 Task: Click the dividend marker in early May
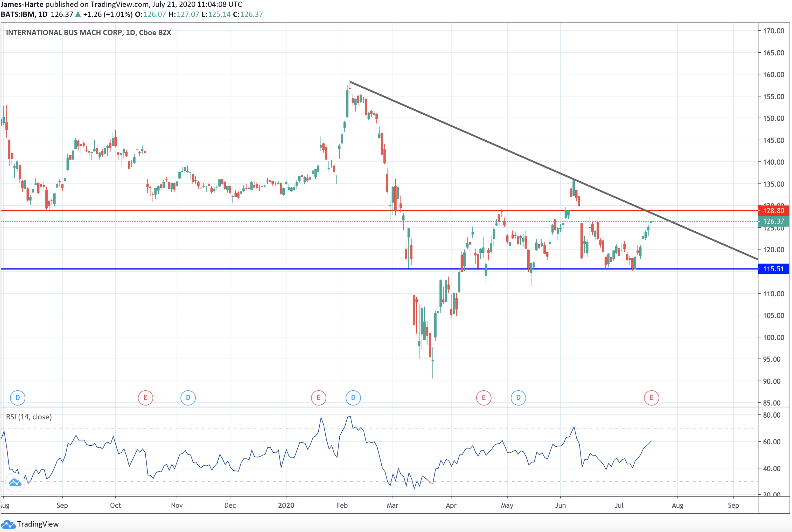518,398
